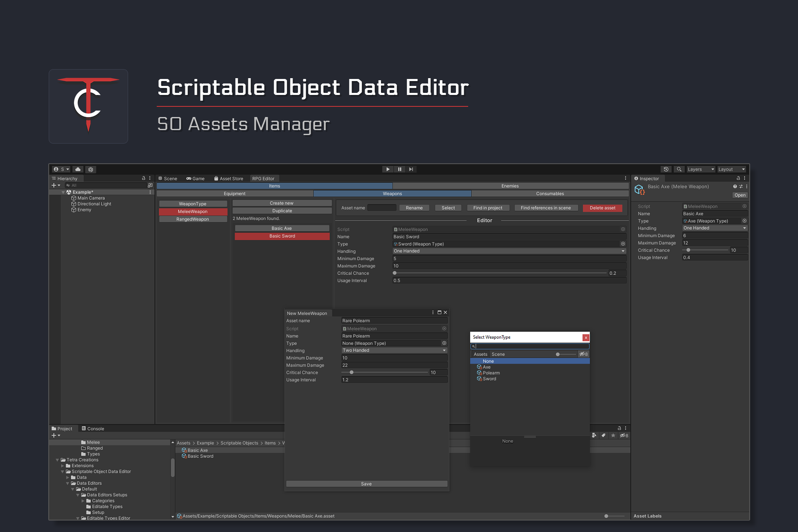Lock the Hierarchy panel

[x=144, y=178]
